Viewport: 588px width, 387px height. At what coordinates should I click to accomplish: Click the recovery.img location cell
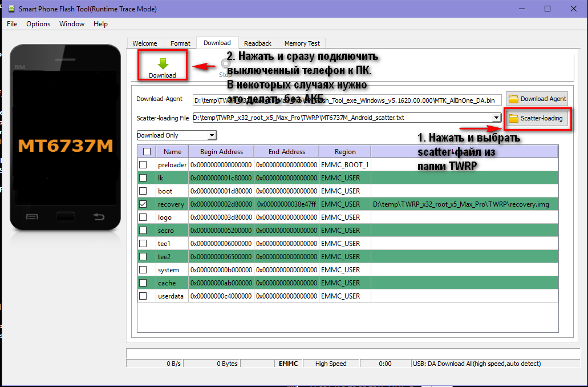pos(463,204)
